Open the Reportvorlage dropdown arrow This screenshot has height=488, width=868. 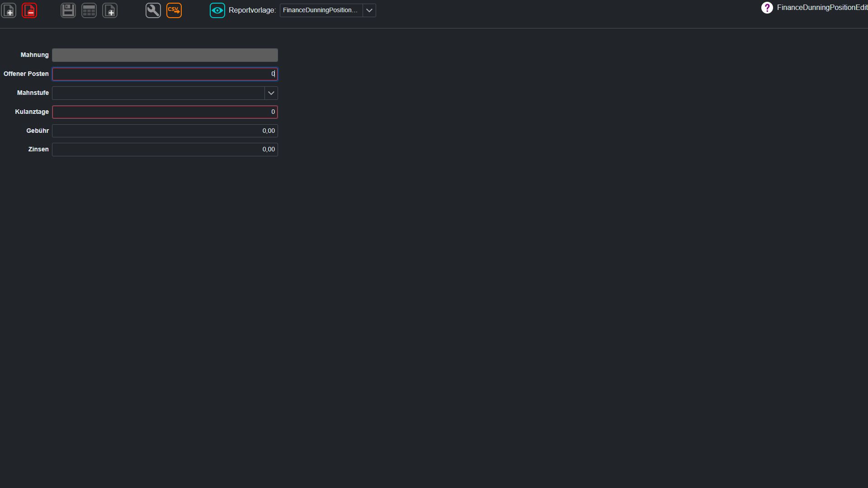[x=369, y=10]
